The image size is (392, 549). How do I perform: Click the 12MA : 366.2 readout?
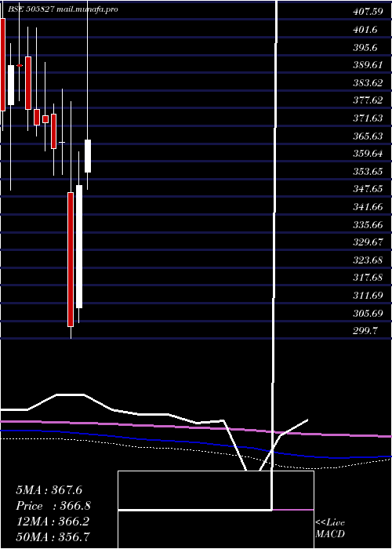[x=53, y=522]
